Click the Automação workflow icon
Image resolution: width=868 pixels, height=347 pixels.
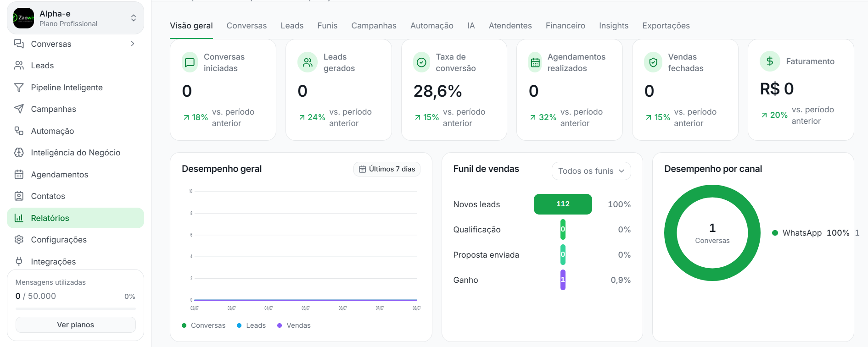19,131
